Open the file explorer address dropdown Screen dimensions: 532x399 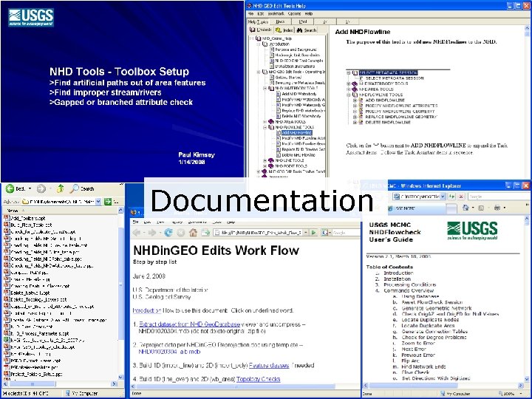click(98, 202)
